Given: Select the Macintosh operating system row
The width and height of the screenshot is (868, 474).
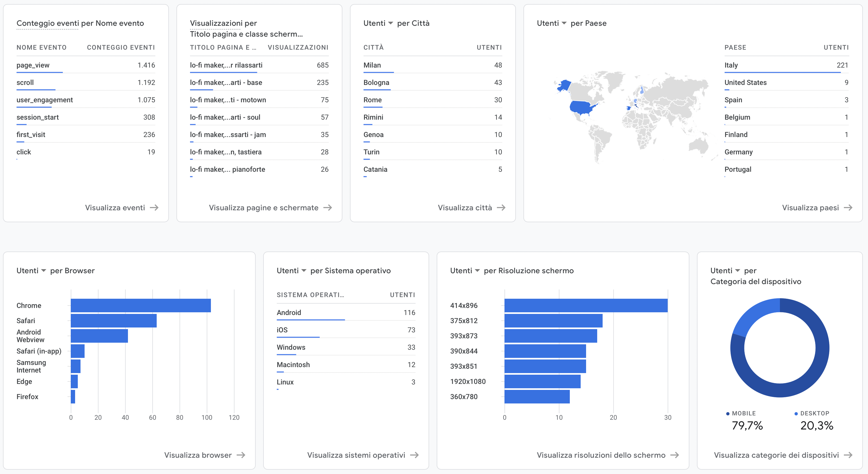Looking at the screenshot, I should pyautogui.click(x=346, y=365).
